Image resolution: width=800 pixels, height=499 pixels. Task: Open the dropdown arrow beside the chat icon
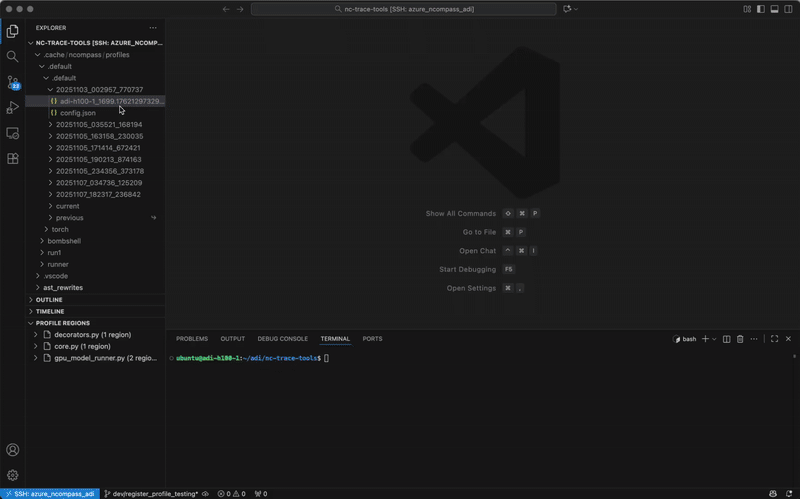pos(576,9)
